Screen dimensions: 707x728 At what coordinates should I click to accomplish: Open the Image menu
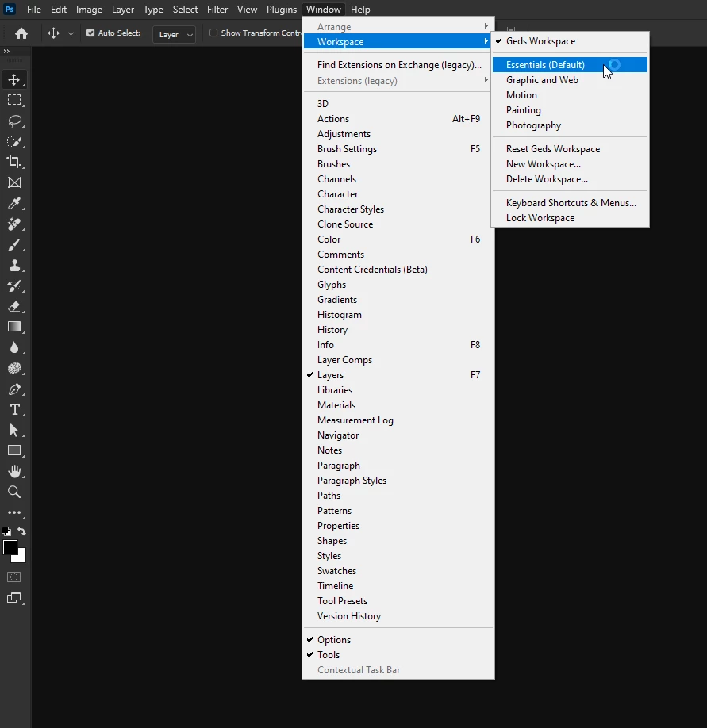point(89,10)
